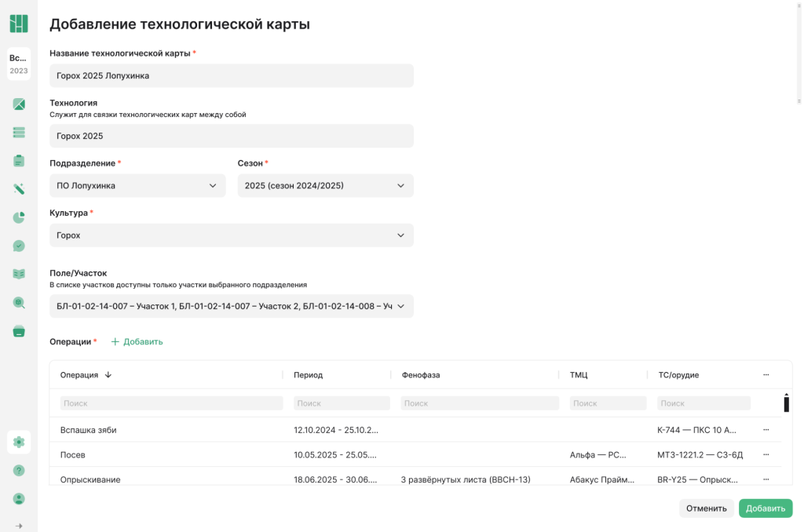The height and width of the screenshot is (532, 804).
Task: Click the chat bubble checkmark icon
Action: point(19,246)
